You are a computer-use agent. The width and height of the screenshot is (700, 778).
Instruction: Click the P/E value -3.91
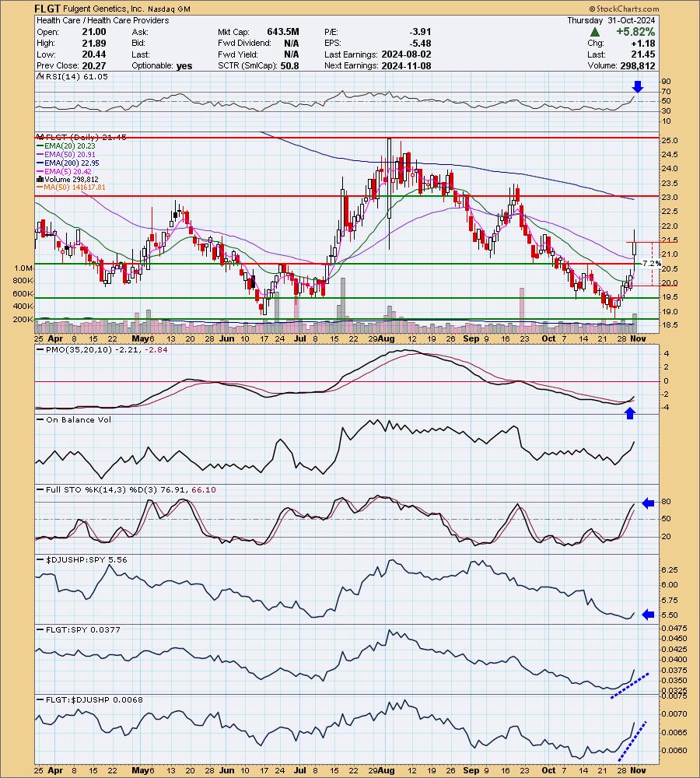(419, 32)
